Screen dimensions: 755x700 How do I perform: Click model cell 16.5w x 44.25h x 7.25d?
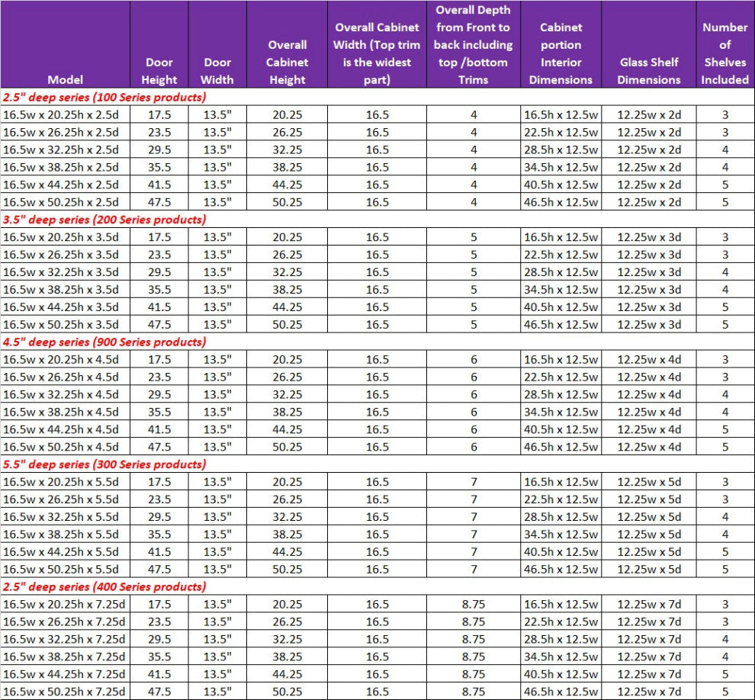(x=64, y=674)
